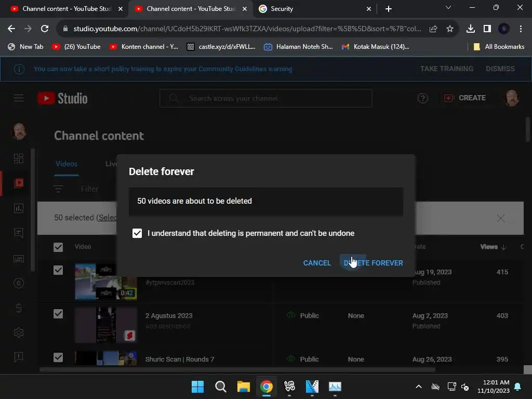This screenshot has height=399, width=532.
Task: Open the 0:42 video thumbnail
Action: (x=106, y=282)
